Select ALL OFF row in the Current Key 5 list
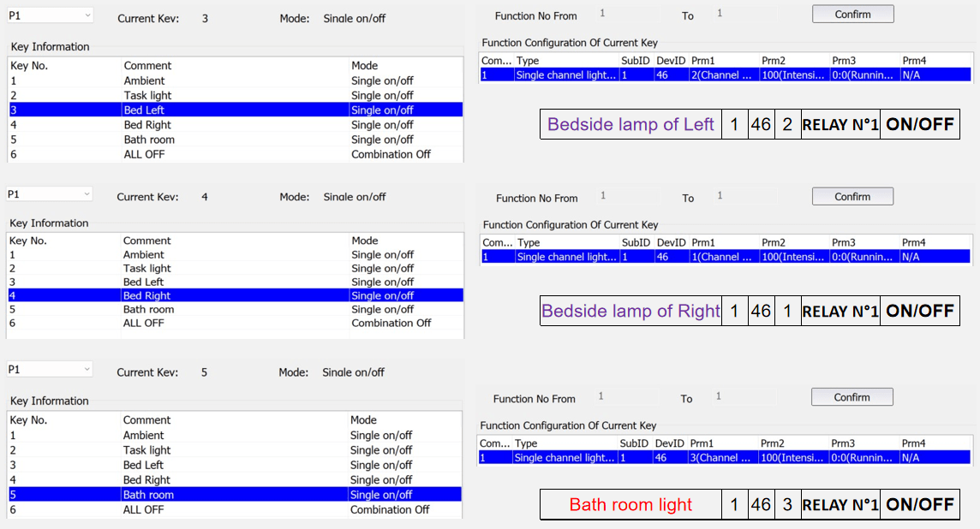 (x=143, y=509)
